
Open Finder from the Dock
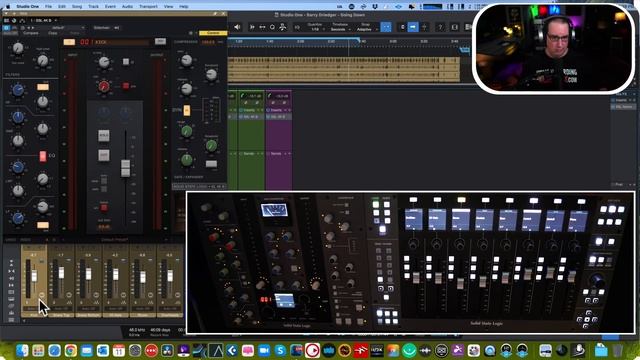(22, 350)
